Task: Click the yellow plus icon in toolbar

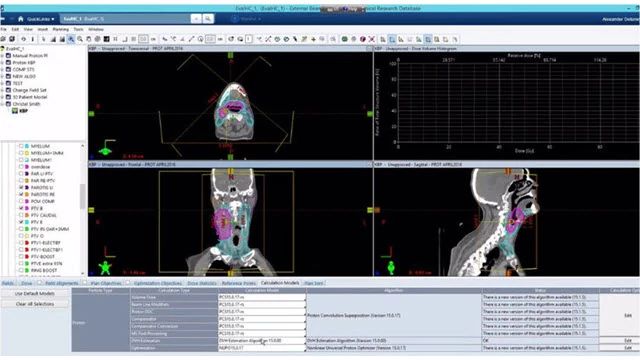Action: [x=313, y=39]
